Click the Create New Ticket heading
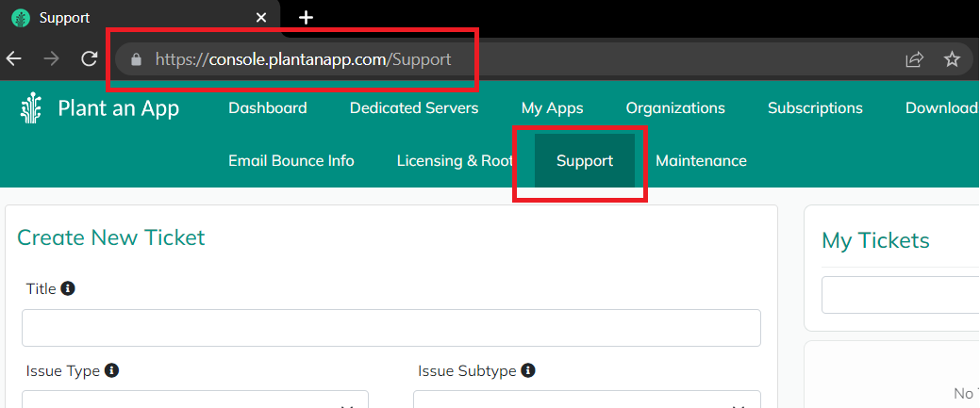Image resolution: width=980 pixels, height=408 pixels. 111,237
